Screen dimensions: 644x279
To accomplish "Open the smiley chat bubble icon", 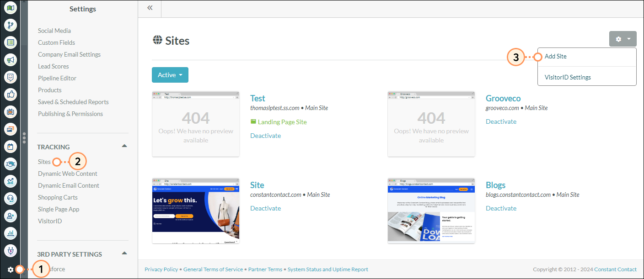I will tap(11, 77).
